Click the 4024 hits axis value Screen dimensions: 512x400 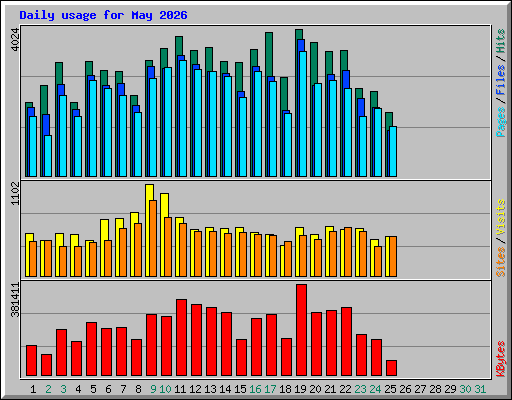(x=16, y=40)
